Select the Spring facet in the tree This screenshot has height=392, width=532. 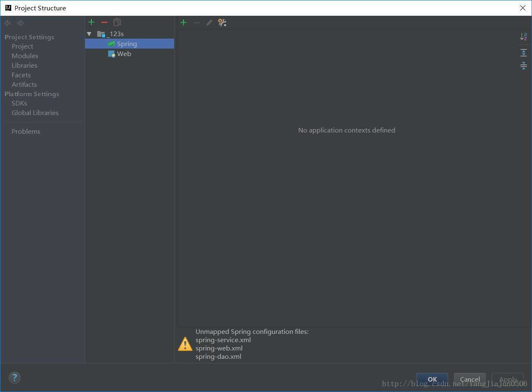[x=130, y=44]
